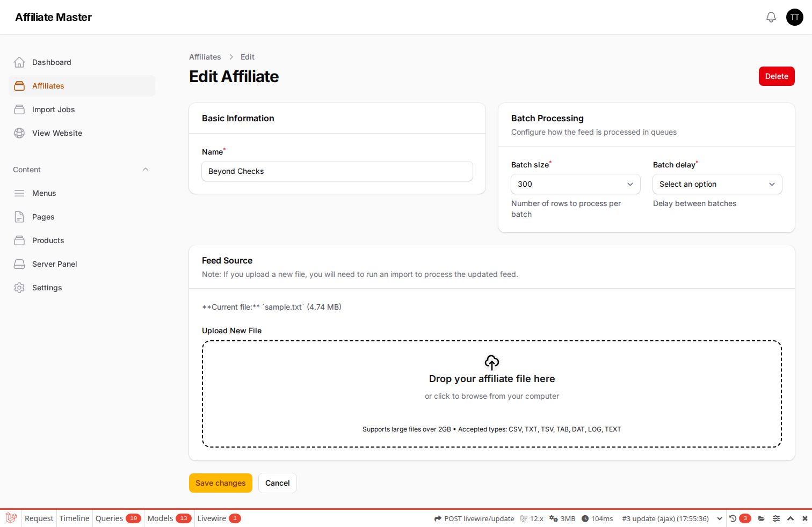812x527 pixels.
Task: Open the debugbar Livewire tab
Action: (219, 518)
